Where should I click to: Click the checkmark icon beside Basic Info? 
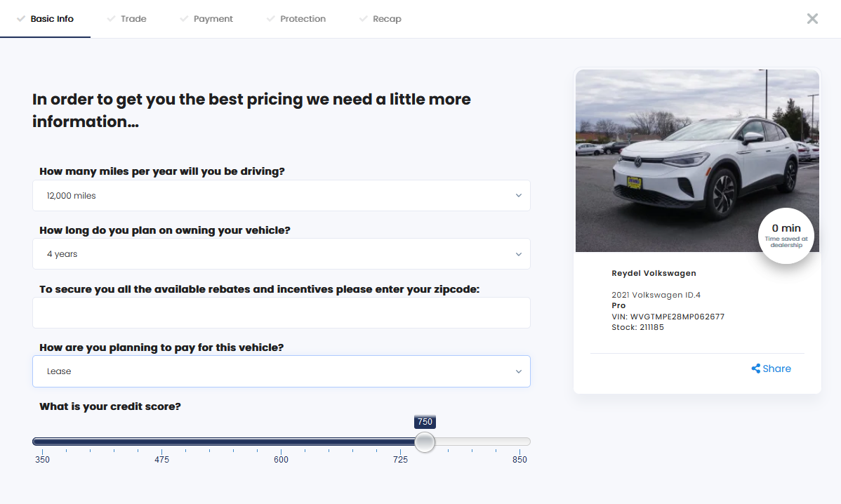coord(21,19)
